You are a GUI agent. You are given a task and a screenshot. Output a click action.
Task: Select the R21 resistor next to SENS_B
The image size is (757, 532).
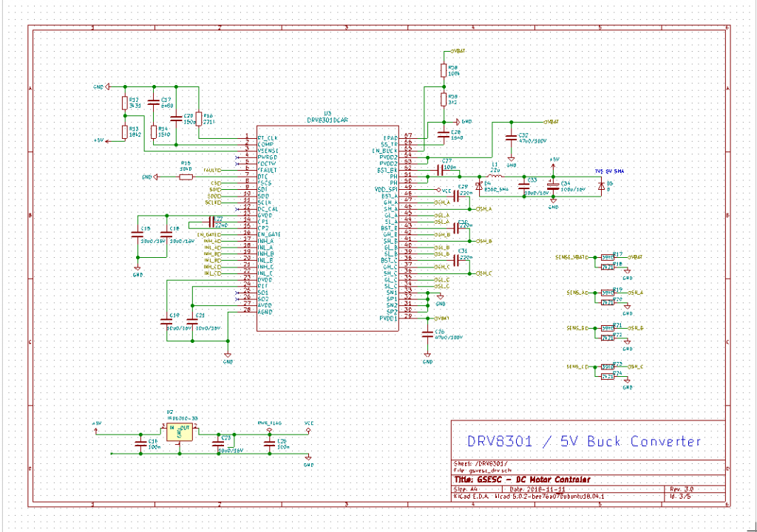608,328
